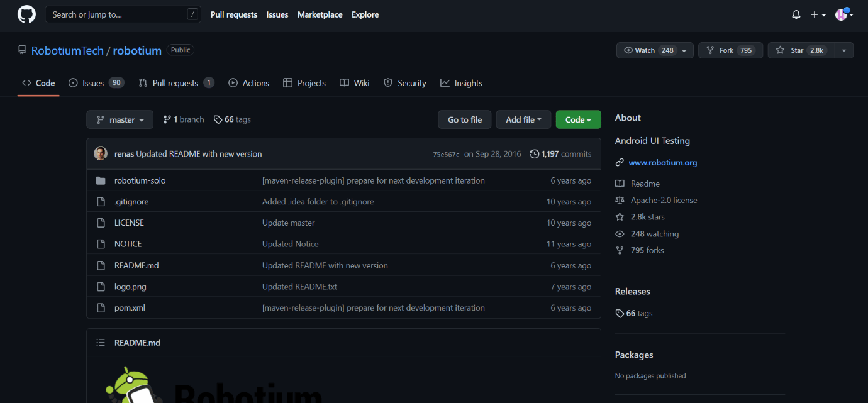Visit the www.robotium.org website link
The height and width of the screenshot is (403, 868).
coord(662,162)
